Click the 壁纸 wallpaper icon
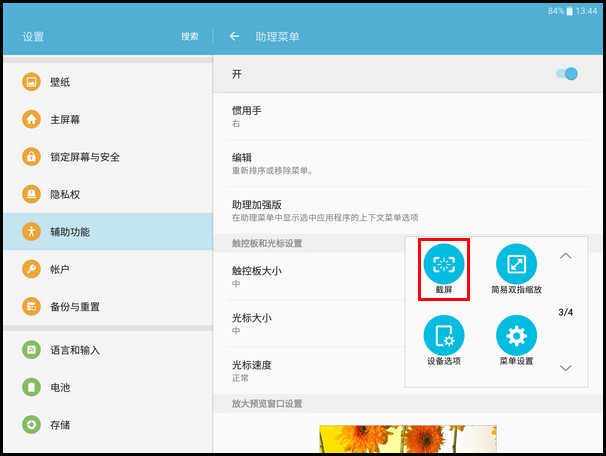Viewport: 606px width, 456px height. click(x=31, y=82)
